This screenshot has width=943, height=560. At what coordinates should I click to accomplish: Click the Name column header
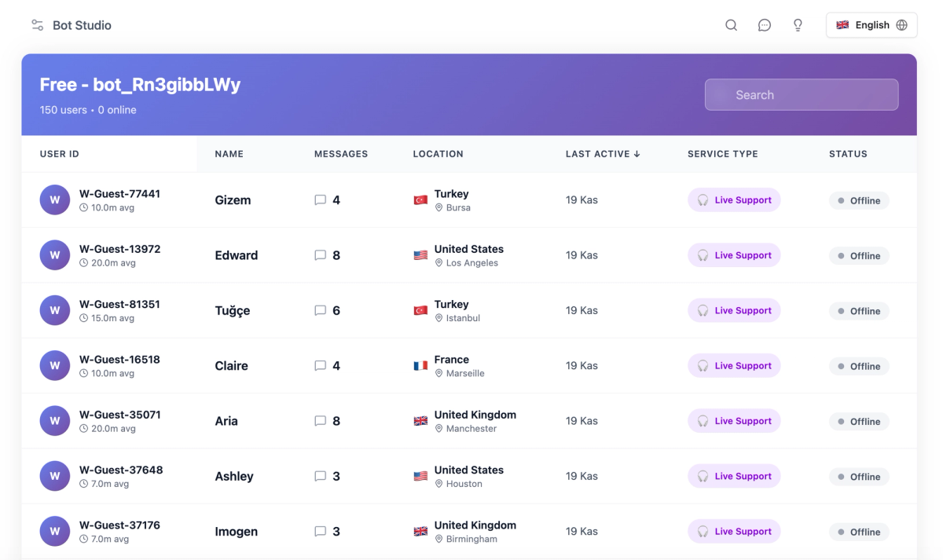229,154
